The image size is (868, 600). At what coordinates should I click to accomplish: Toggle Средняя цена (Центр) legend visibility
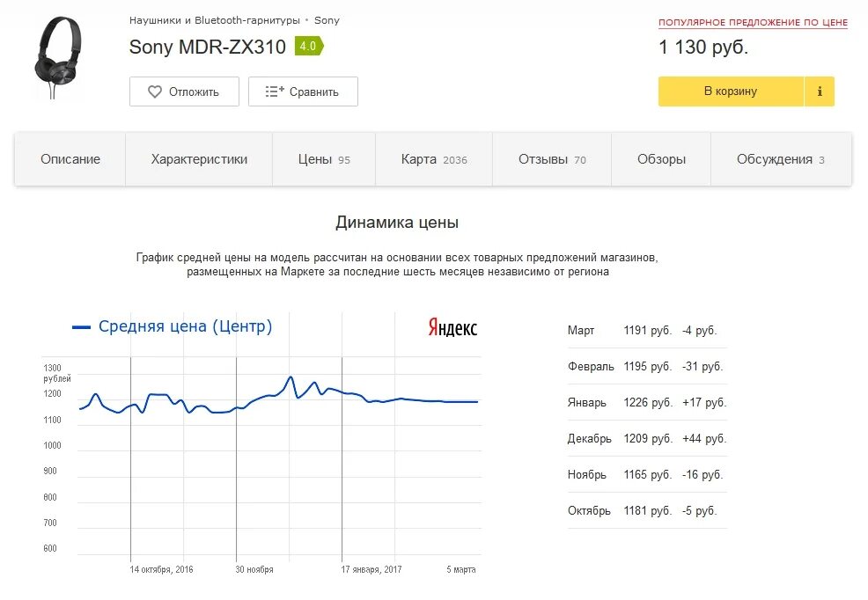(186, 326)
